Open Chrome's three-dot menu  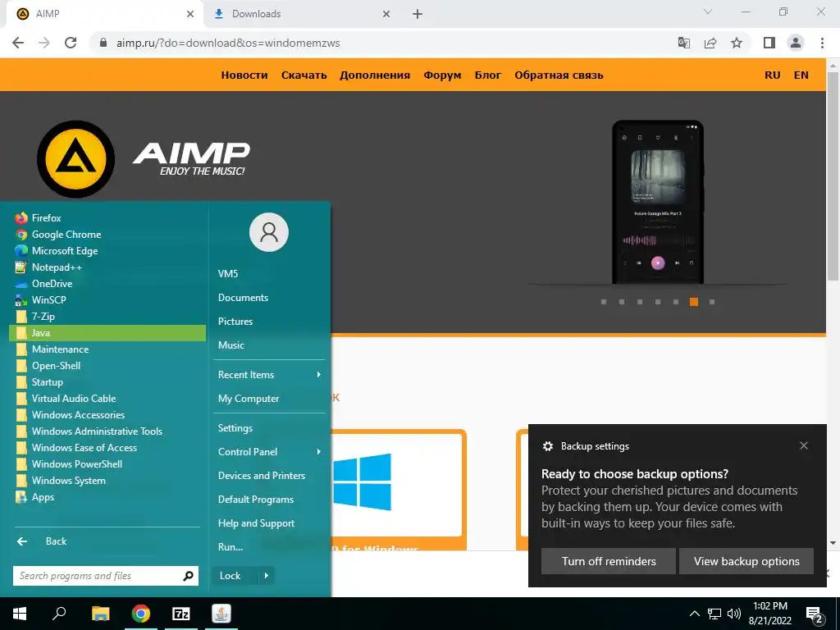[x=822, y=43]
